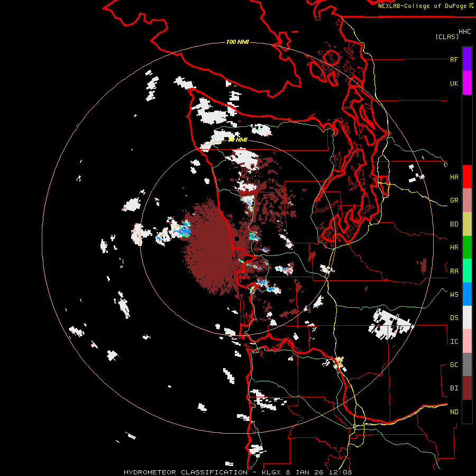
Task: Click the '[CLAS]' legend header text
Action: (447, 36)
